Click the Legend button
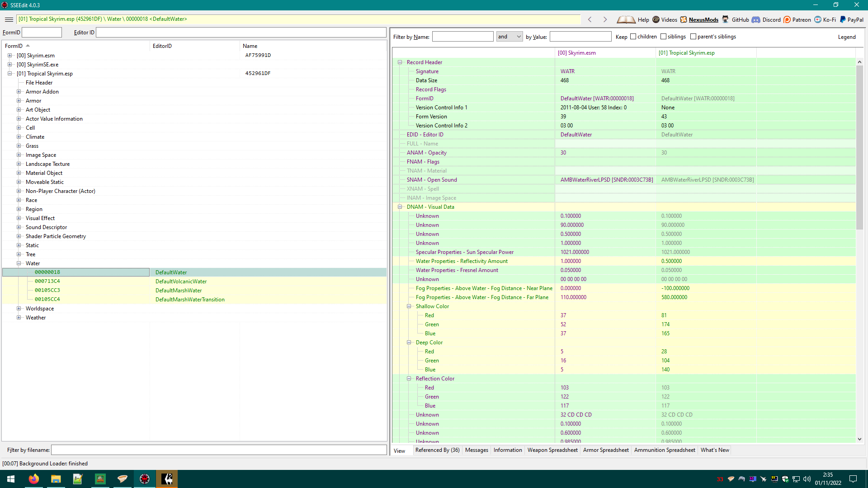 pyautogui.click(x=847, y=37)
